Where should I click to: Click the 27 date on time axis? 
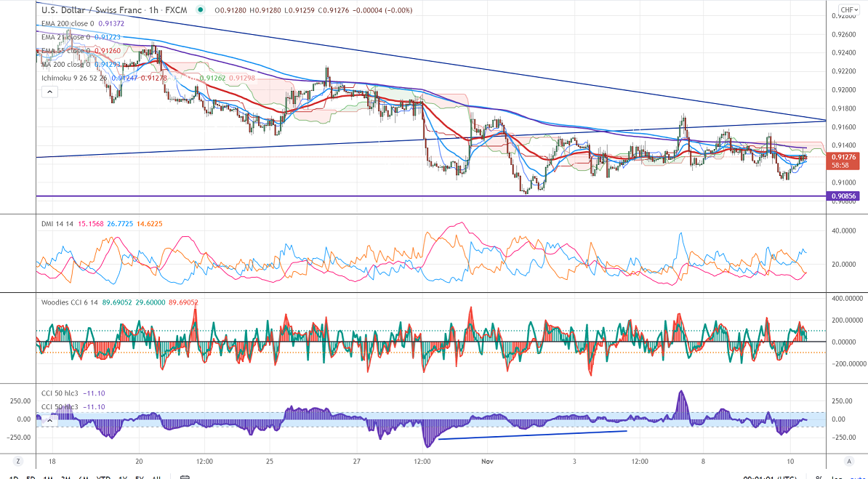pos(356,462)
